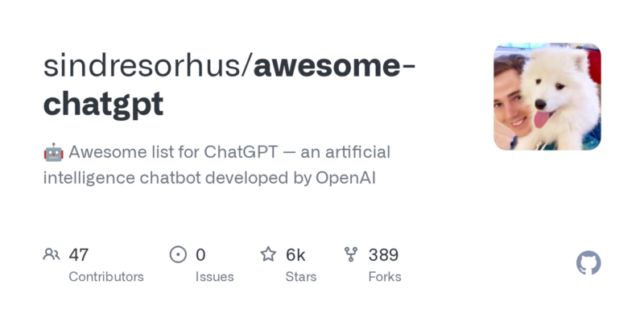
Task: Click the GitHub Octocat logo
Action: [x=588, y=263]
